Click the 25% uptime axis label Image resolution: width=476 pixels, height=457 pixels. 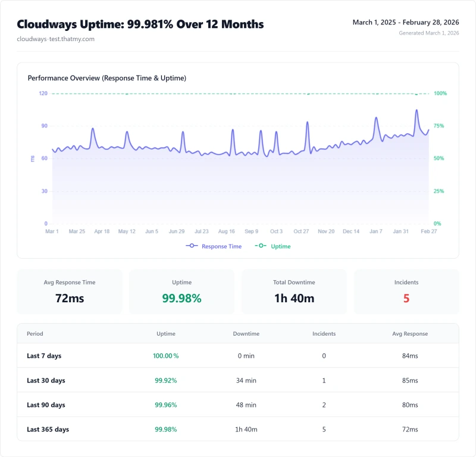pyautogui.click(x=439, y=191)
